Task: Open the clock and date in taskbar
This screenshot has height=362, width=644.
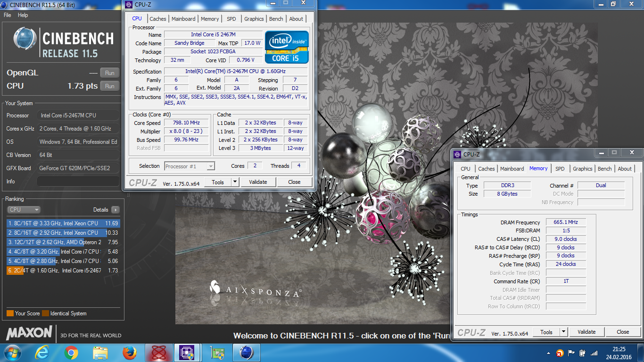Action: [x=619, y=353]
